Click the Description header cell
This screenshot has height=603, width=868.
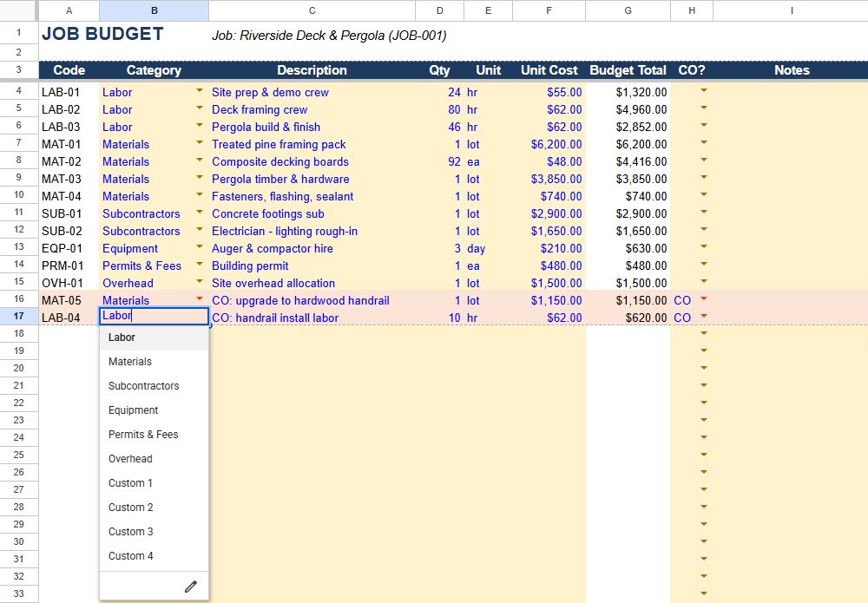pyautogui.click(x=312, y=70)
